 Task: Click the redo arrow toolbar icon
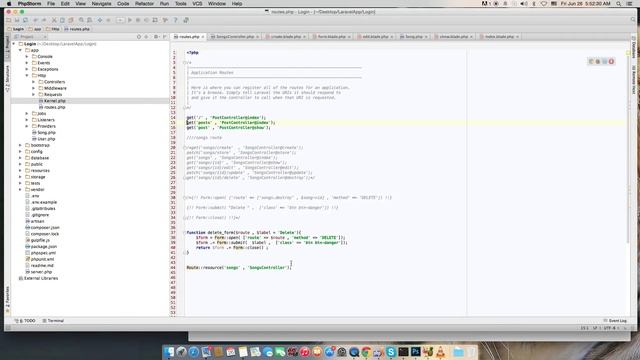[x=44, y=20]
